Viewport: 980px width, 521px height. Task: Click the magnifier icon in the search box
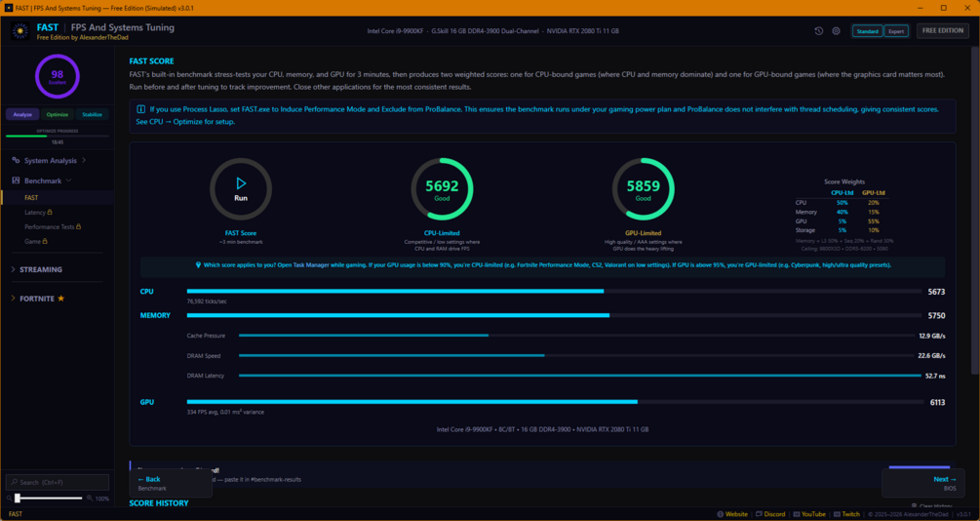pyautogui.click(x=15, y=482)
